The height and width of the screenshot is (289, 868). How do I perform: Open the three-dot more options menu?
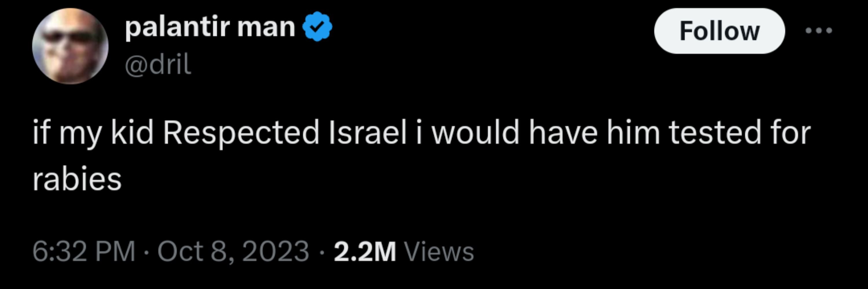[819, 31]
